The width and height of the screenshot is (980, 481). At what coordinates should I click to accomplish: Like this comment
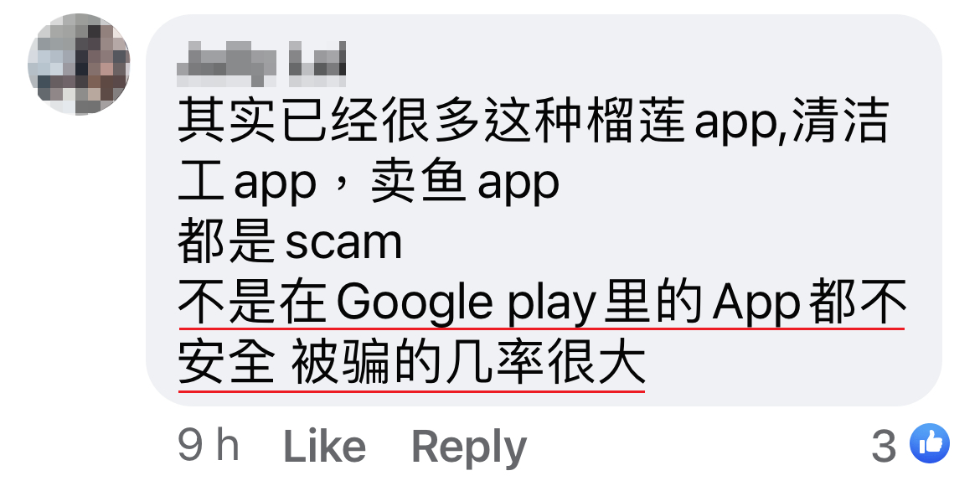pos(324,447)
